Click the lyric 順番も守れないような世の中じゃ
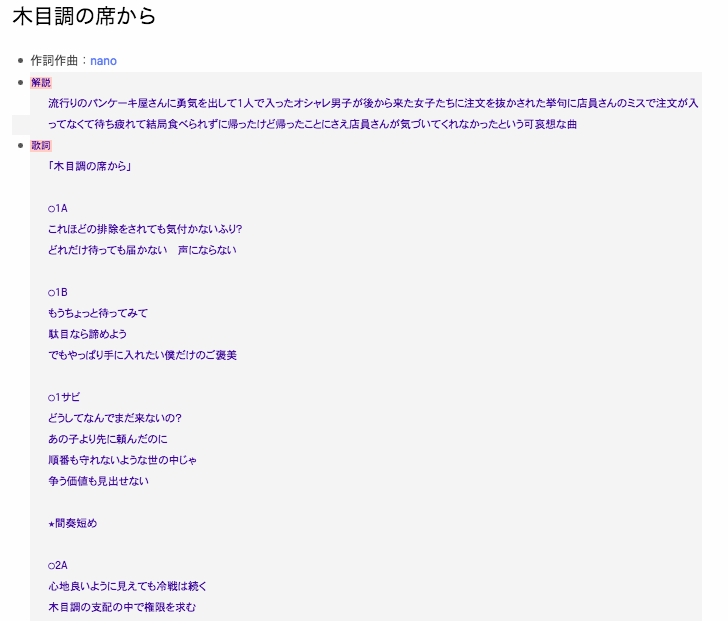 click(122, 460)
